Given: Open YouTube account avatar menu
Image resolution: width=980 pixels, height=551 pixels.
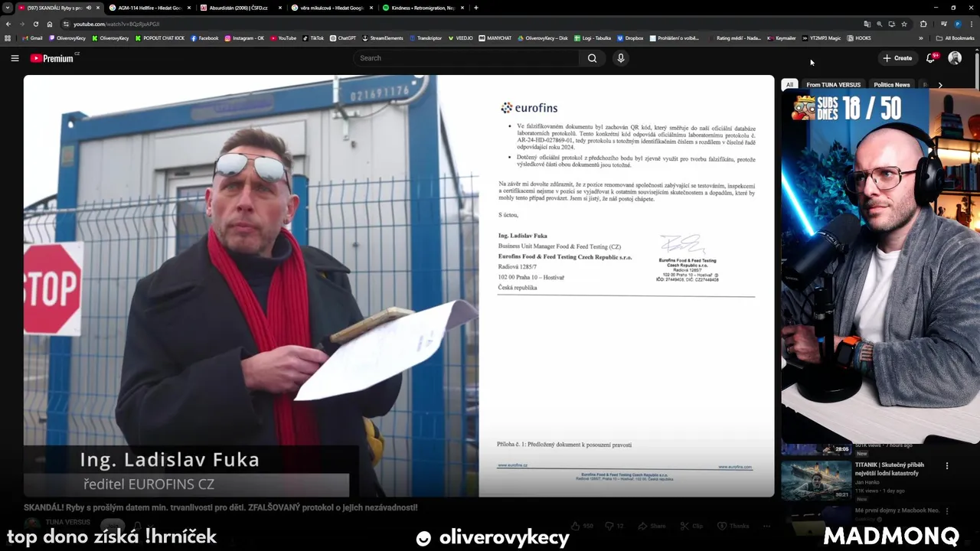Looking at the screenshot, I should coord(955,58).
